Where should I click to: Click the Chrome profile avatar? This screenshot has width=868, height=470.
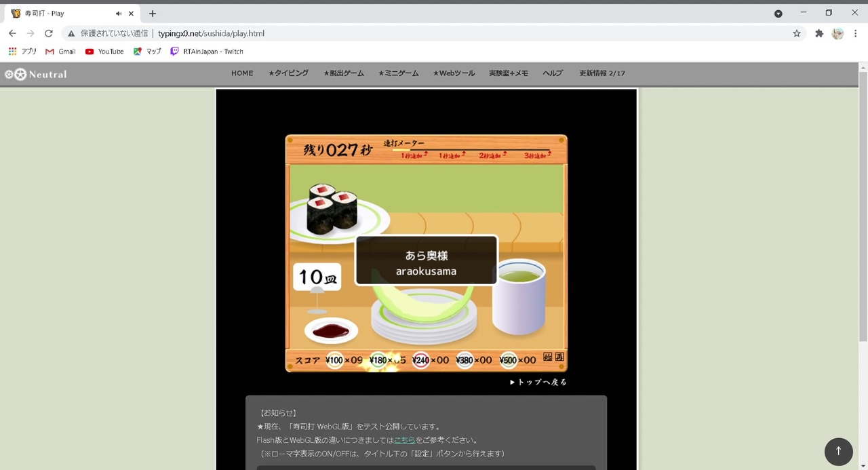(x=837, y=33)
